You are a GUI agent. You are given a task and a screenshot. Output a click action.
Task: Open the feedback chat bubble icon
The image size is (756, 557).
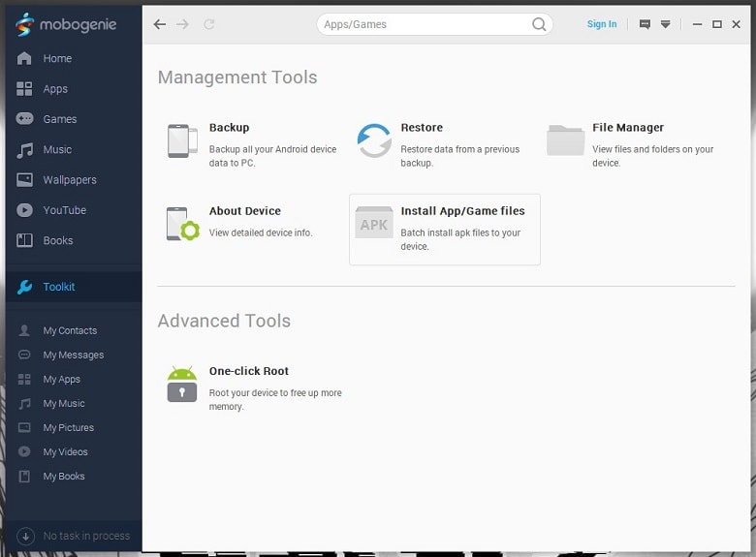[x=645, y=24]
